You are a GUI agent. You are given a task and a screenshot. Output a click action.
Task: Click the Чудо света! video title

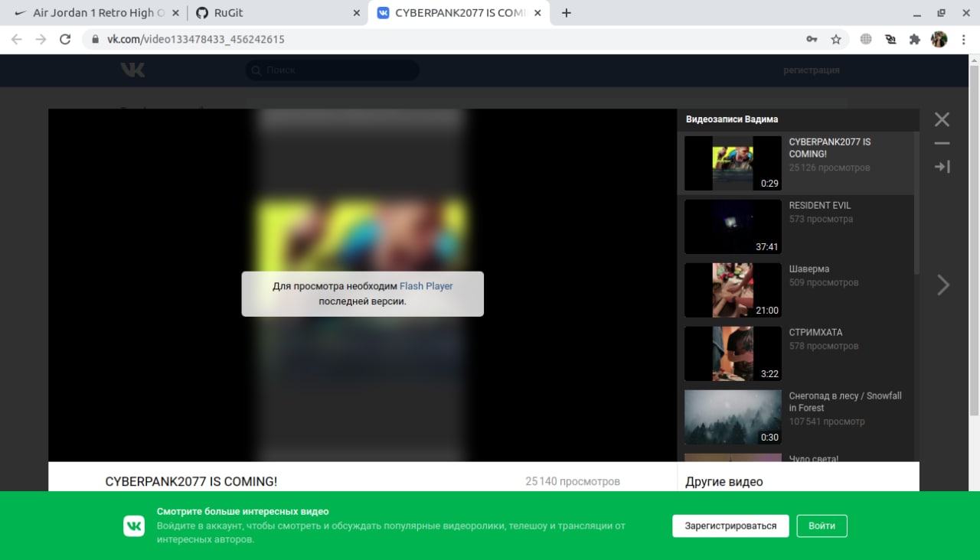(x=814, y=459)
